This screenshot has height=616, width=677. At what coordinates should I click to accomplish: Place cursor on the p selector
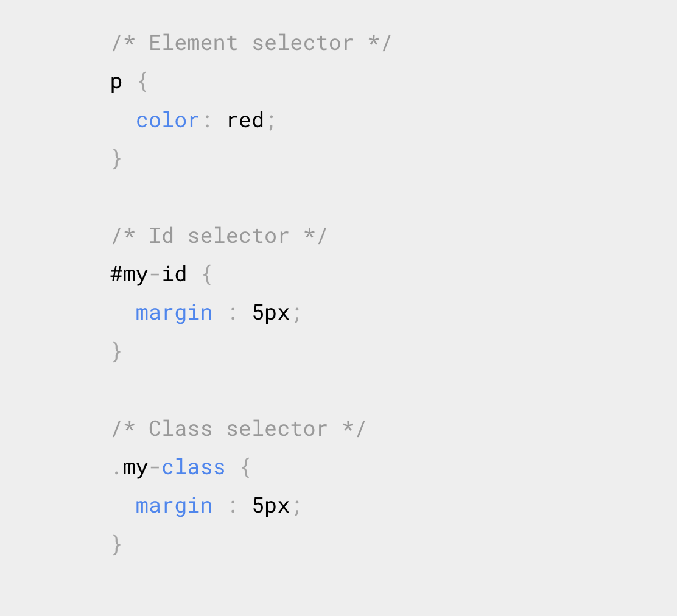coord(116,82)
